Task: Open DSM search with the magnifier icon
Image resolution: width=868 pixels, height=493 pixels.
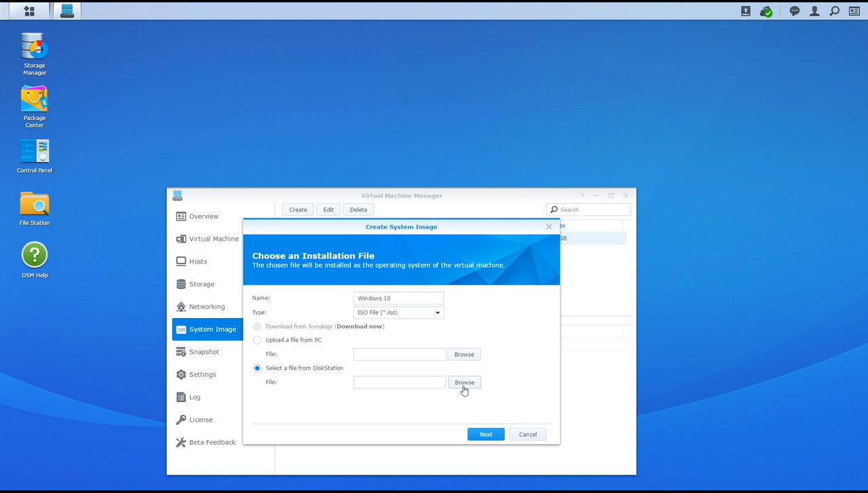Action: pos(834,11)
